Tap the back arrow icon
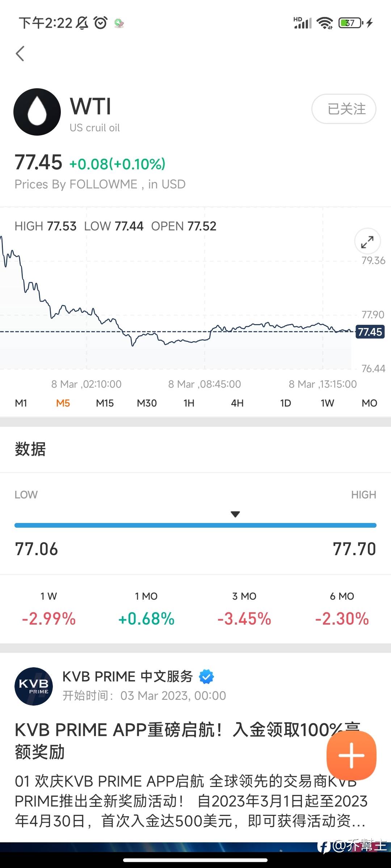This screenshot has width=391, height=868. [20, 54]
